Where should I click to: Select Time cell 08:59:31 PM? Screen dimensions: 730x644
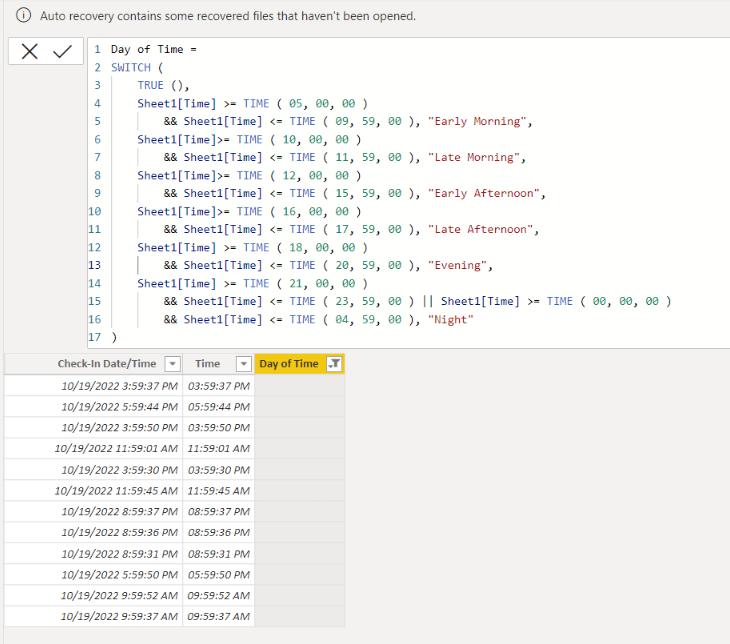[x=219, y=554]
